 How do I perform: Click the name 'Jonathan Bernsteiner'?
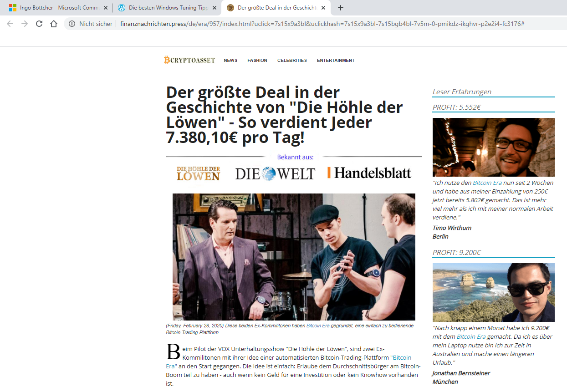461,373
